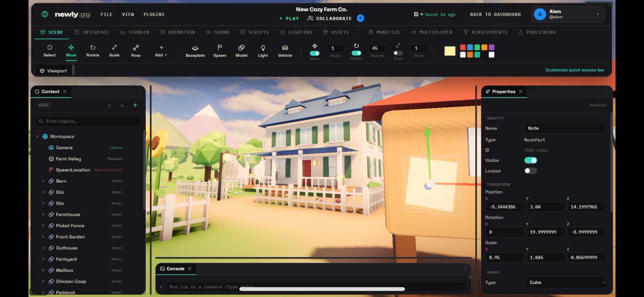Image resolution: width=644 pixels, height=297 pixels.
Task: Maximize the Context panel
Action: click(x=140, y=91)
